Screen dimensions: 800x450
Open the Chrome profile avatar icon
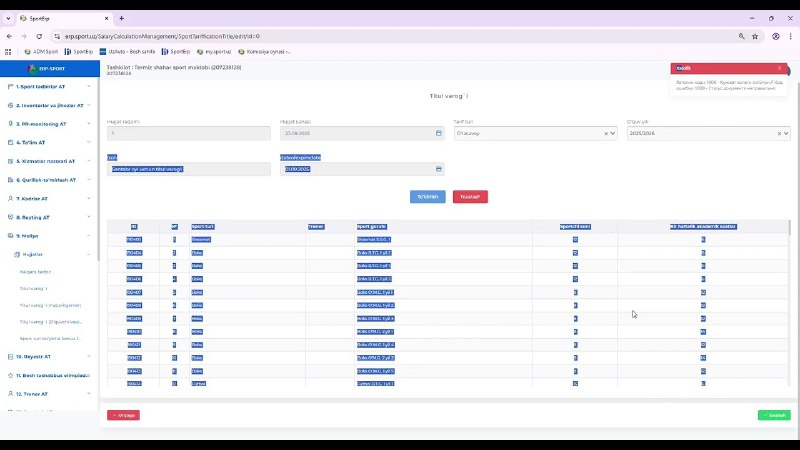pyautogui.click(x=776, y=35)
